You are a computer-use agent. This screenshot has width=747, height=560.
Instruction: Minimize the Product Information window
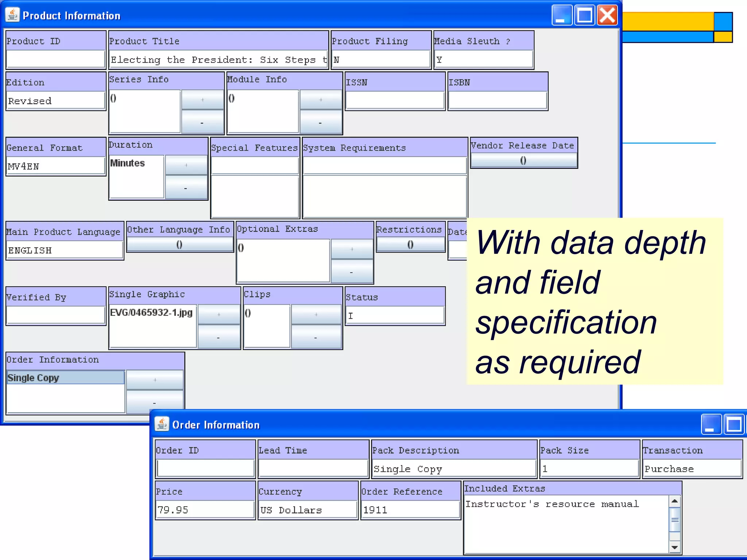562,15
